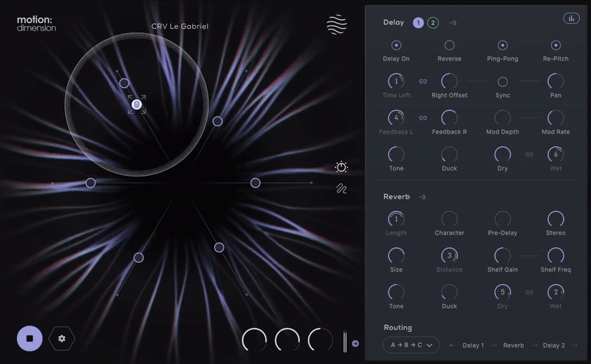The height and width of the screenshot is (364, 591).
Task: Click third macro knob at bottom
Action: coord(321,340)
